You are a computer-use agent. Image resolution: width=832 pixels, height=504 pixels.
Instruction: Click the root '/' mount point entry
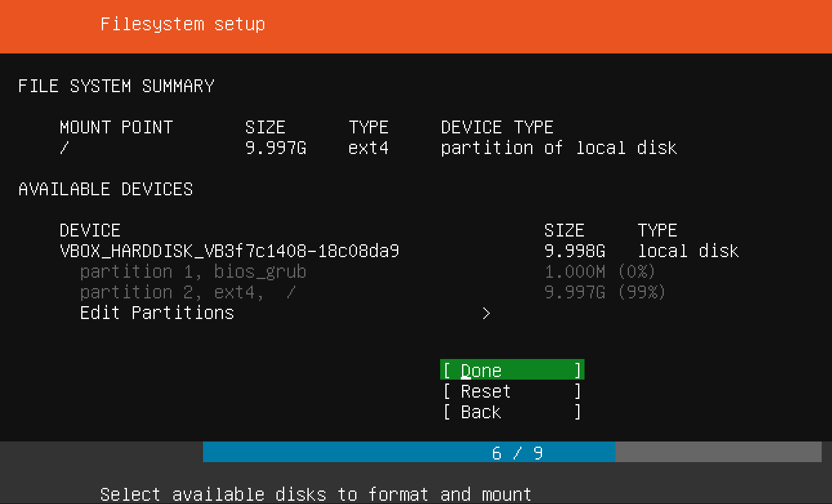click(64, 148)
